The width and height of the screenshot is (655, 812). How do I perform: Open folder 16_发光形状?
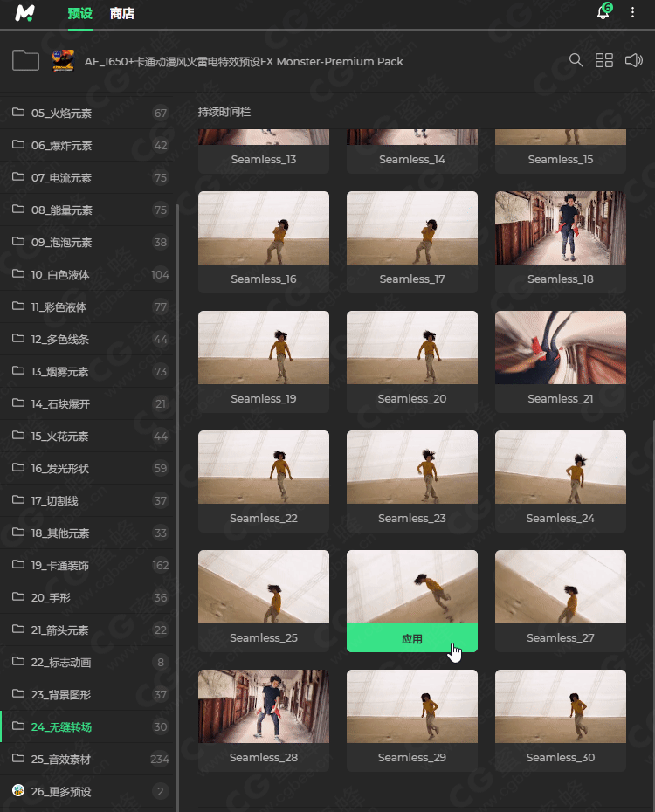(87, 468)
